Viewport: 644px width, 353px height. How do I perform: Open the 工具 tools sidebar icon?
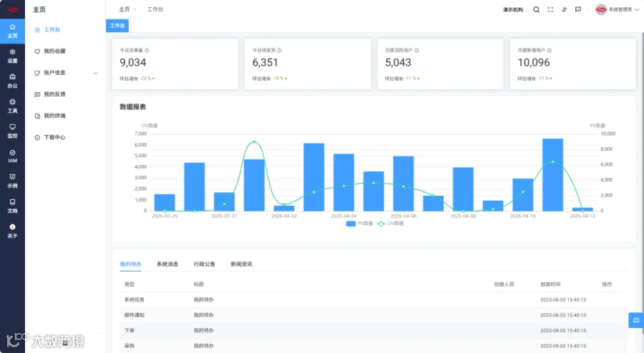[12, 106]
